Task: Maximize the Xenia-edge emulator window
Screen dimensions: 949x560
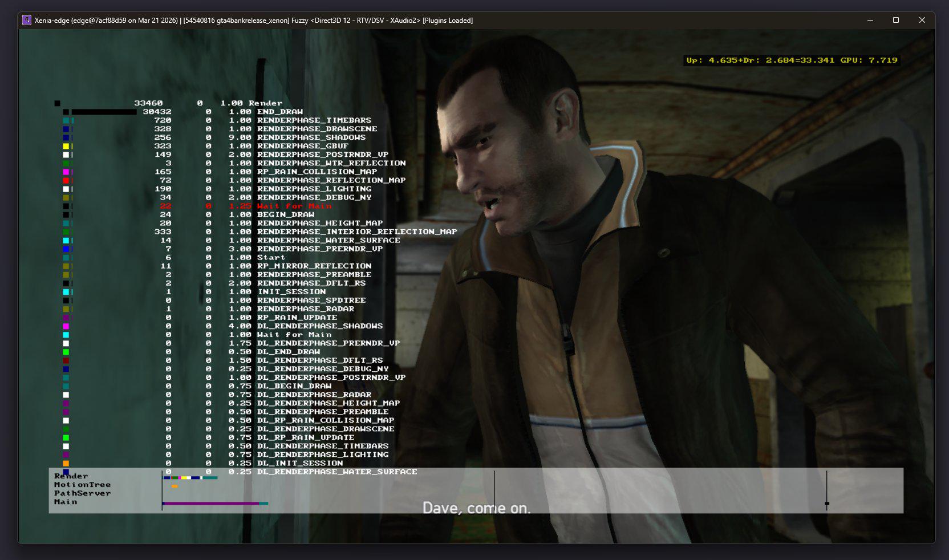Action: pos(896,20)
